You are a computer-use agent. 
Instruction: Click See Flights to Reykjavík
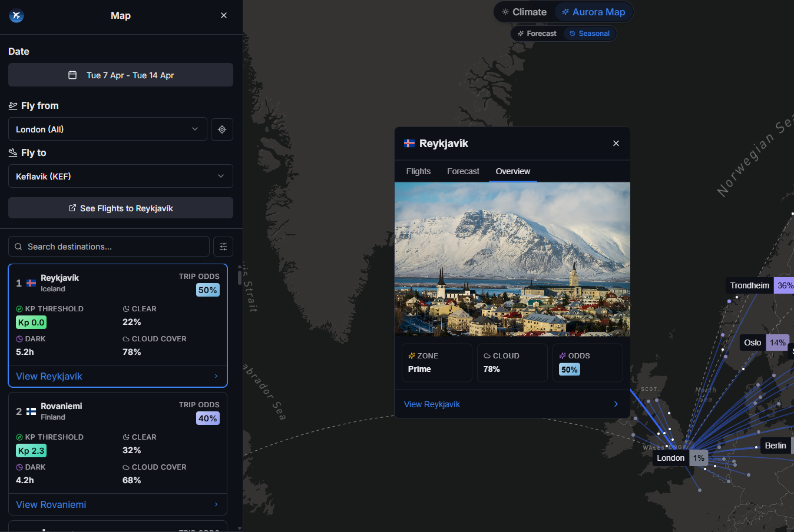click(120, 208)
